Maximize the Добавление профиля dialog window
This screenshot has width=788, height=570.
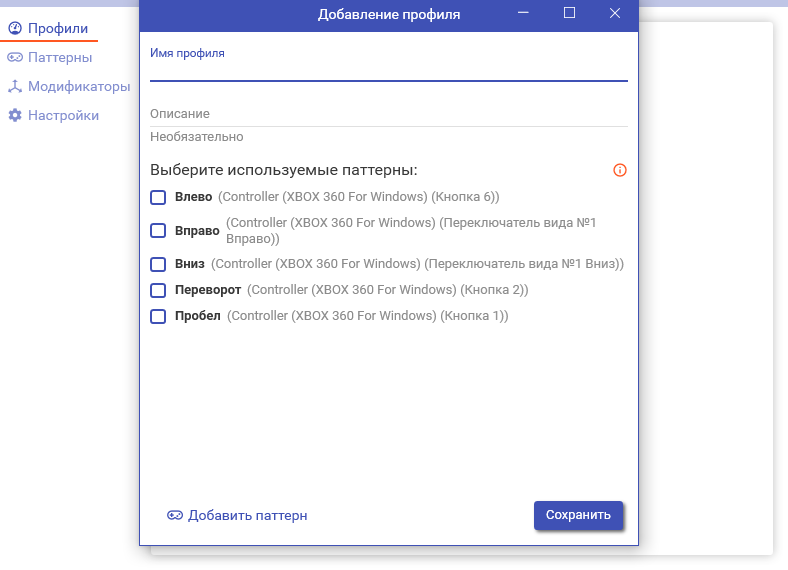569,13
